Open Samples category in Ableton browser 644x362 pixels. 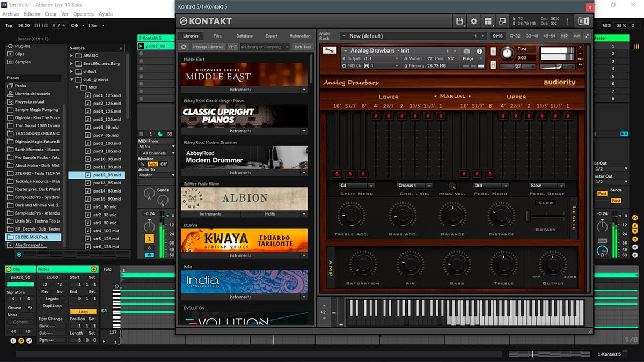click(19, 62)
